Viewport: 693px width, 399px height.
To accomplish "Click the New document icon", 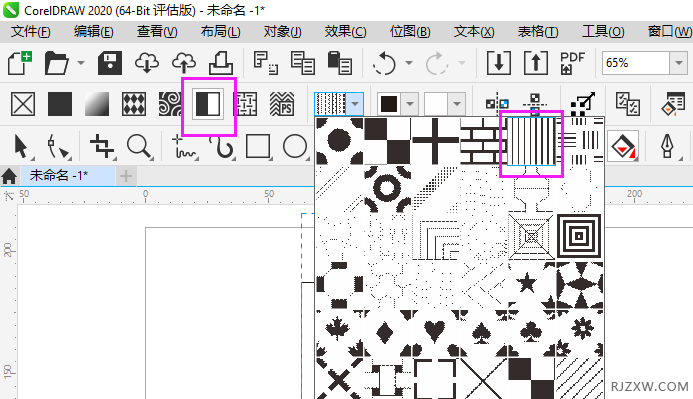I will (20, 62).
